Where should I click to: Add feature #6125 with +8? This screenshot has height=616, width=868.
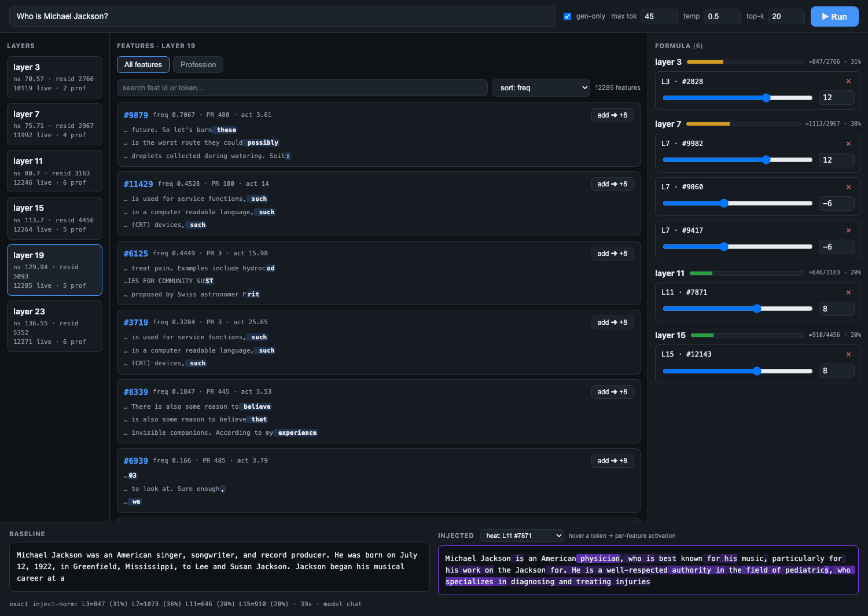coord(612,254)
